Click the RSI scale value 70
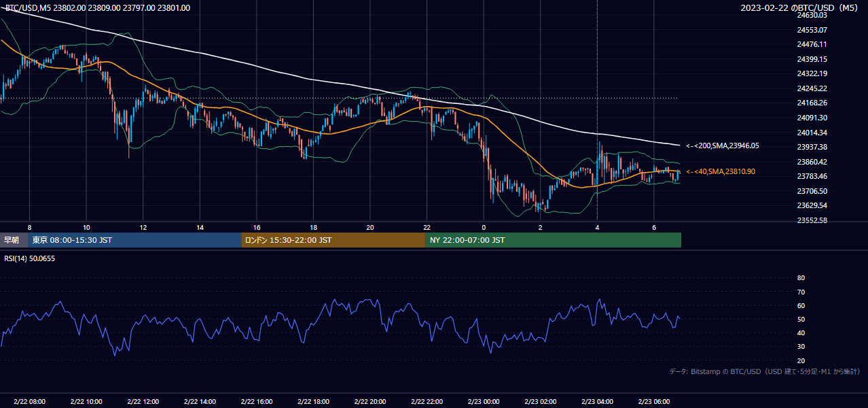This screenshot has width=868, height=408. (801, 292)
